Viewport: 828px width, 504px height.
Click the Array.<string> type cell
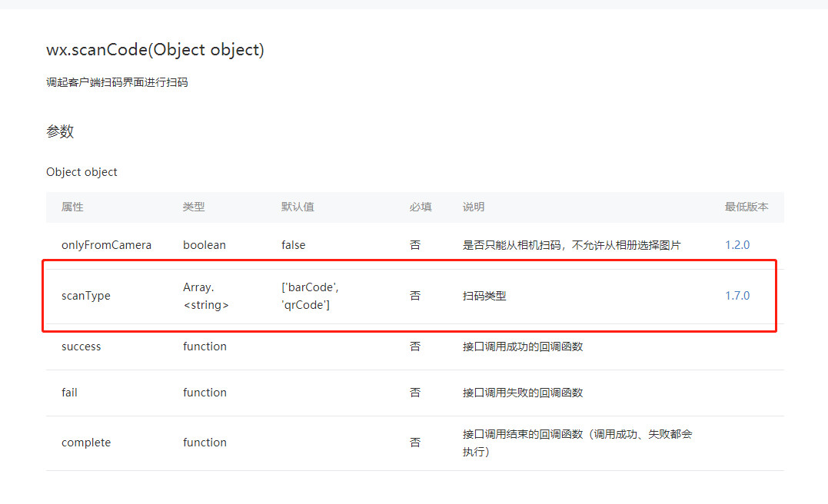coord(205,296)
